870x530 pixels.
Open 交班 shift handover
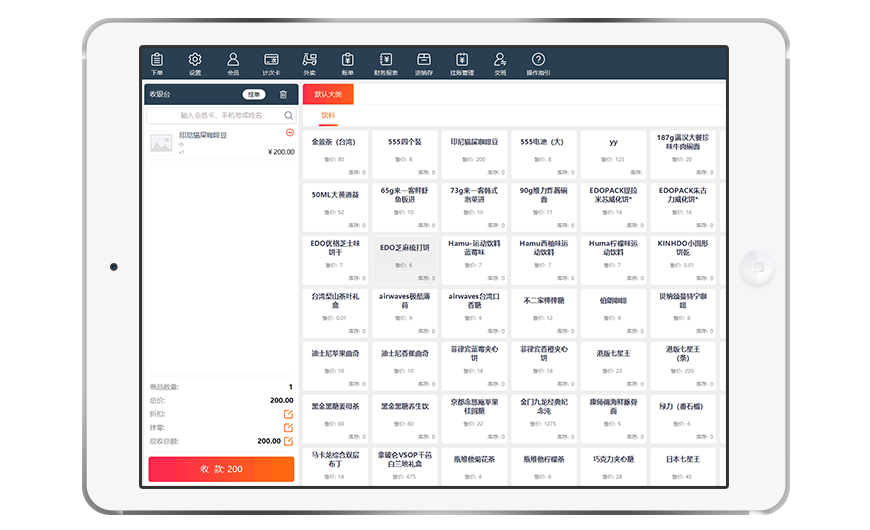point(500,63)
